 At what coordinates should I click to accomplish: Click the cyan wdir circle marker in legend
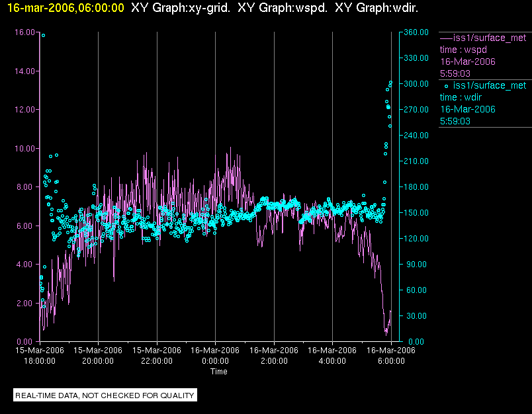coord(445,86)
